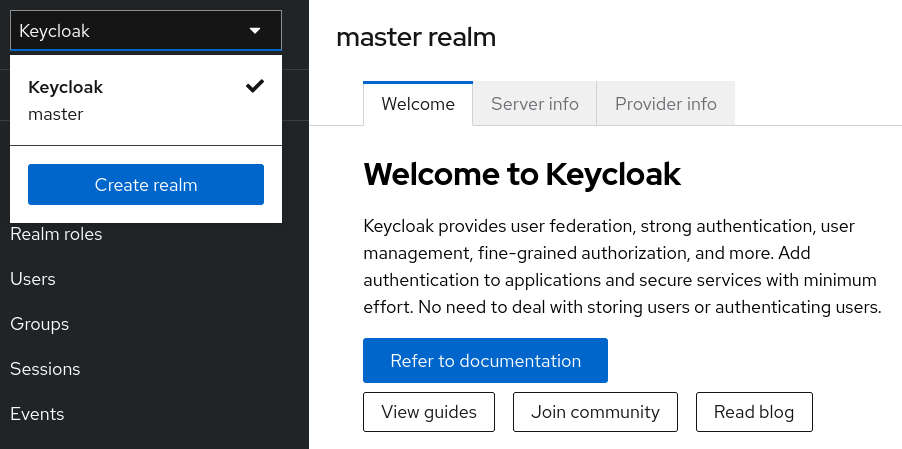Click the caret arrow in the realm selector
The height and width of the screenshot is (449, 902).
[x=255, y=30]
